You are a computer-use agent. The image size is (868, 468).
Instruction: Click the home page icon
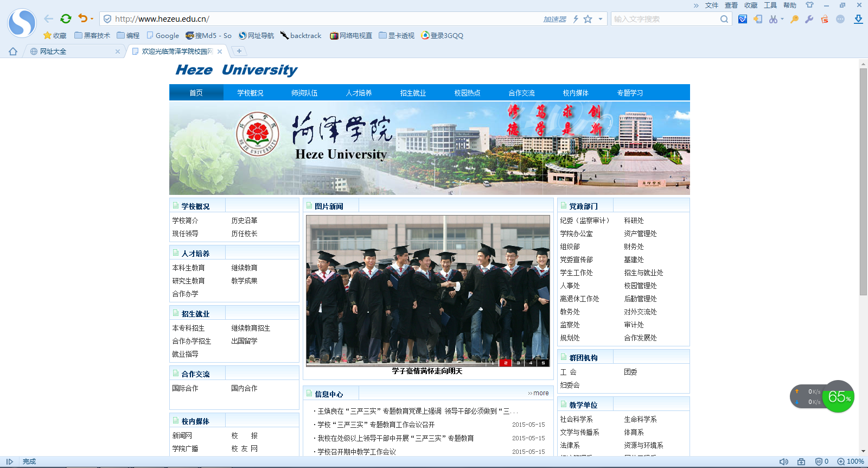pyautogui.click(x=13, y=52)
